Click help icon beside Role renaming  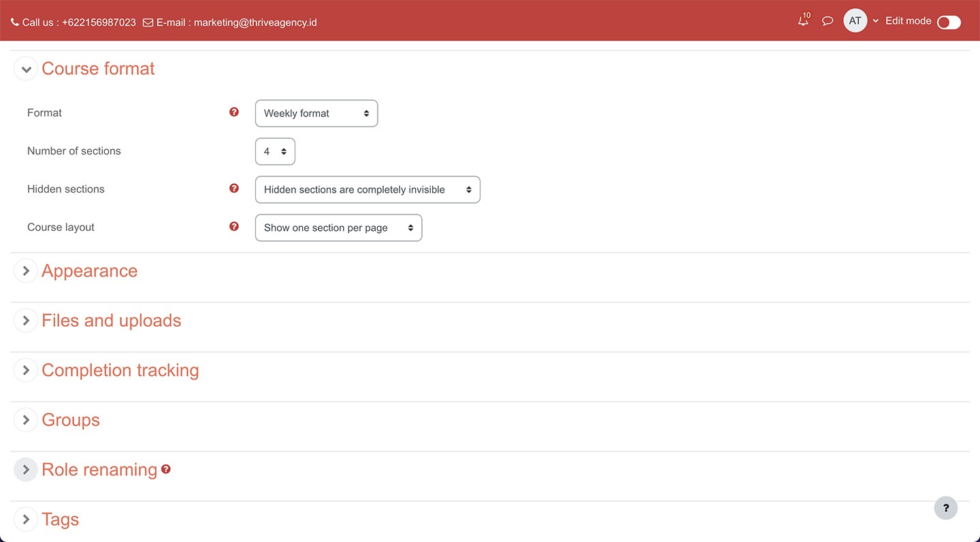click(166, 469)
